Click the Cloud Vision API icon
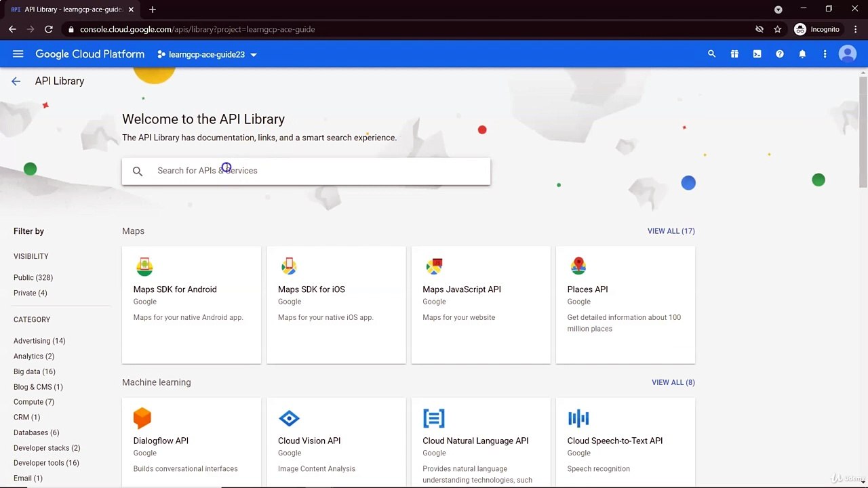Viewport: 868px width, 488px height. (x=289, y=418)
